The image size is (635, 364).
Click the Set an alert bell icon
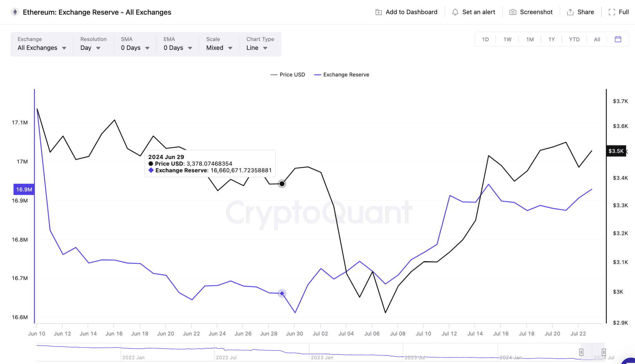coord(455,12)
